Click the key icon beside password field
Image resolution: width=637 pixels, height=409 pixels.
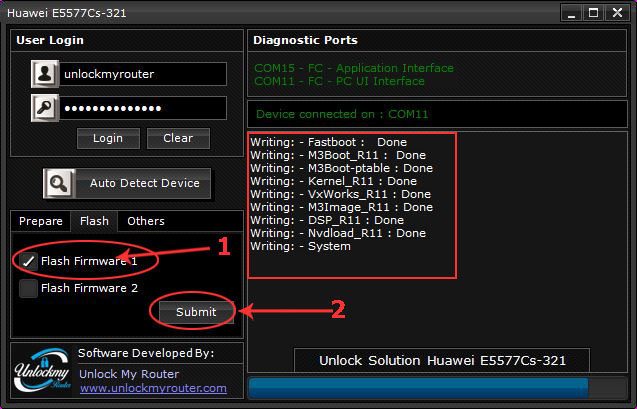[x=45, y=108]
